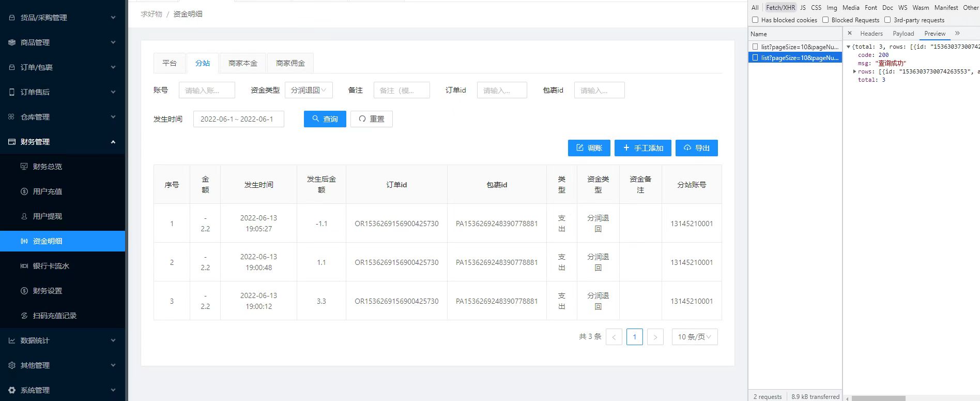The image size is (980, 401).
Task: Click the 备注 input field
Action: [x=402, y=90]
